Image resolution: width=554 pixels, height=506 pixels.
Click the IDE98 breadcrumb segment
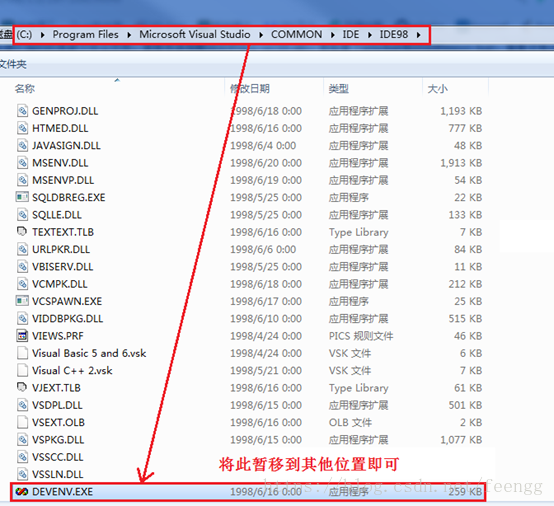394,34
